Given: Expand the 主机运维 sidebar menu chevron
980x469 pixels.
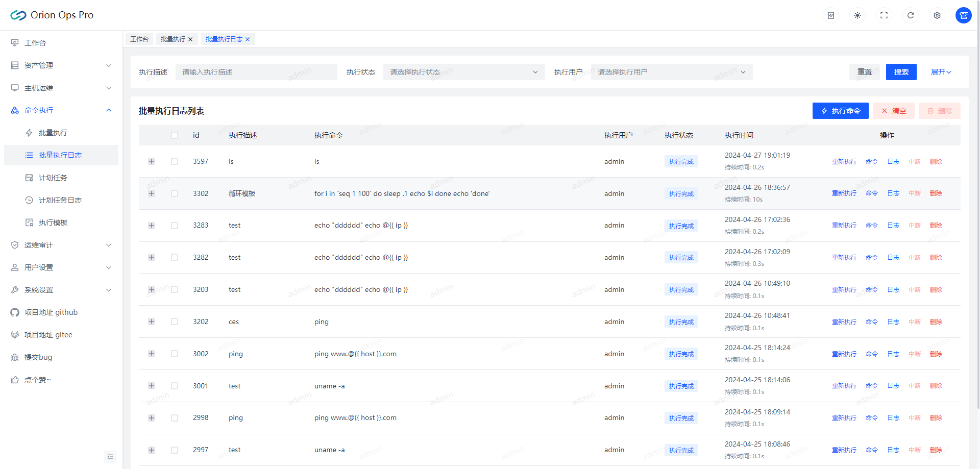Looking at the screenshot, I should click(x=109, y=88).
